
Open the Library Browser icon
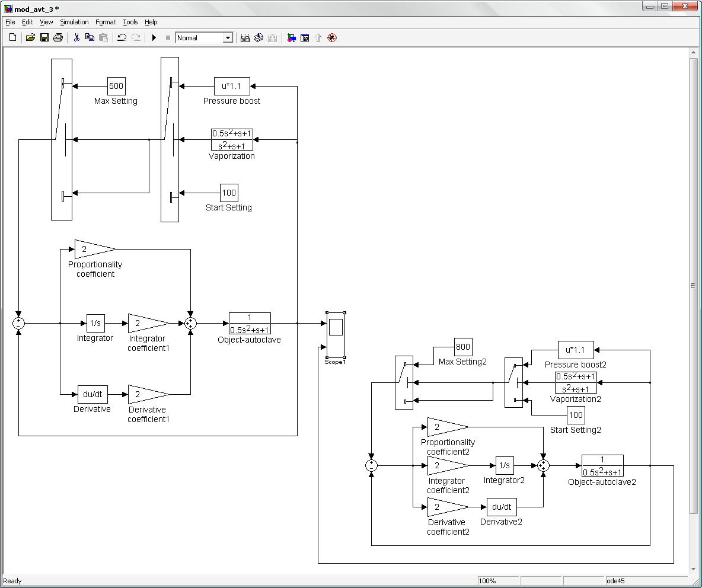(x=291, y=38)
